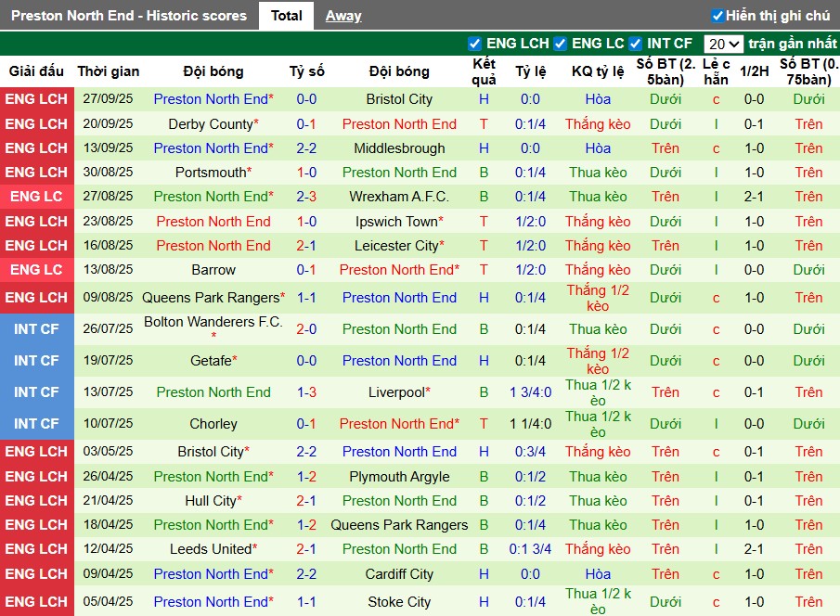Click the ENG LC badge on the Wrexham A.F.C. row

(x=36, y=196)
